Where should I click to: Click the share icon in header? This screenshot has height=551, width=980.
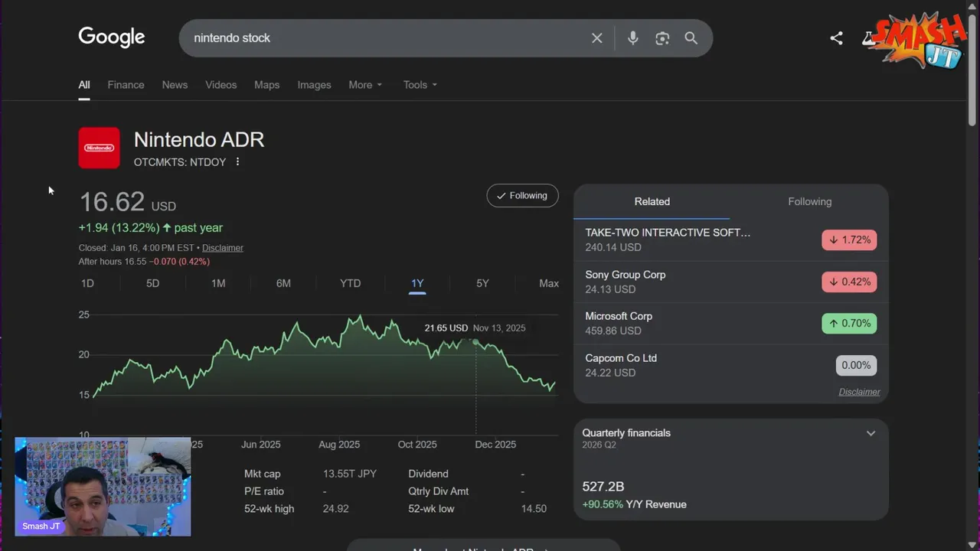click(836, 38)
